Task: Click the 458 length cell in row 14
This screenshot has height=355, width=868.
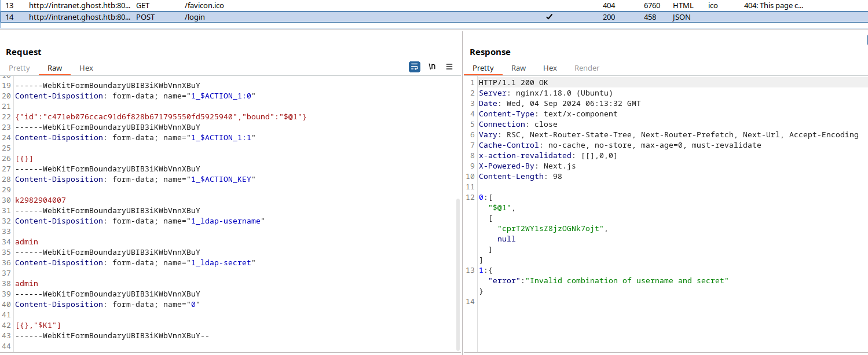Action: click(650, 17)
